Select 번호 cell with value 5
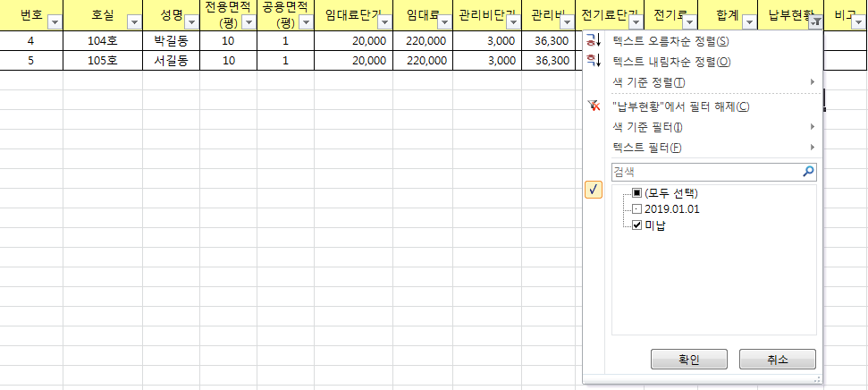 [x=31, y=61]
